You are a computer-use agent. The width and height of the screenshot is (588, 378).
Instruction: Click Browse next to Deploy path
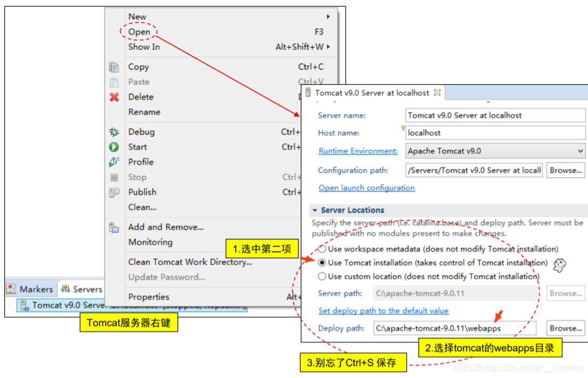coord(566,328)
